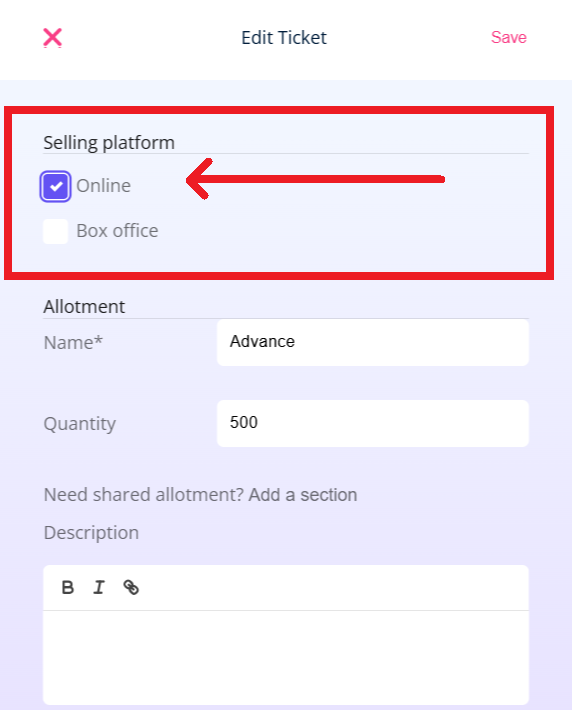Toggle bold formatting in description editor

pos(67,587)
